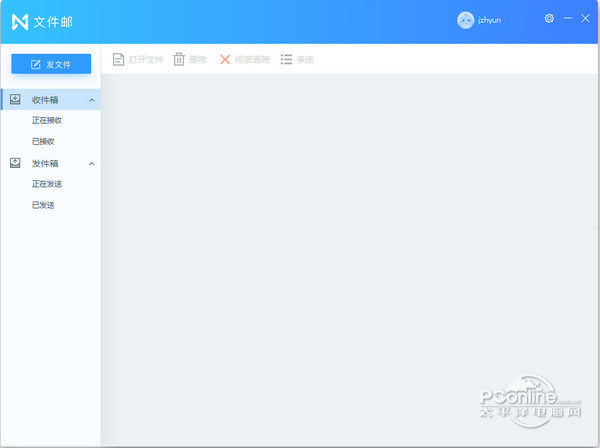Click the 打开文件 document icon

coord(118,59)
